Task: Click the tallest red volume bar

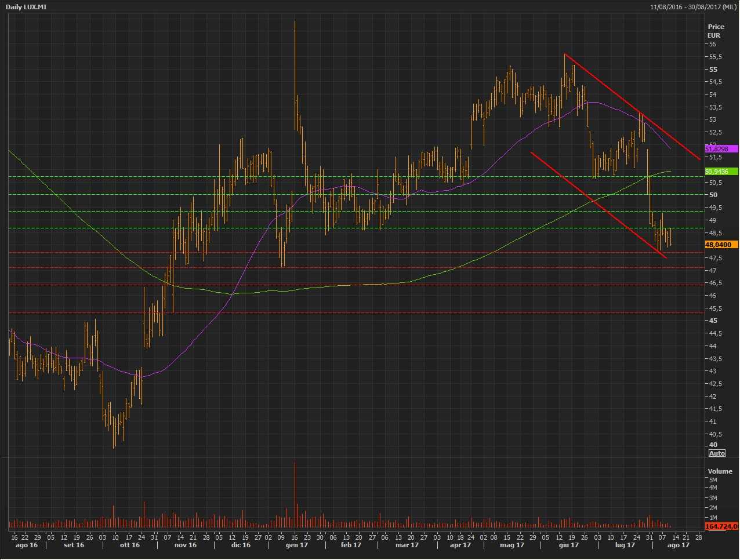Action: click(295, 493)
